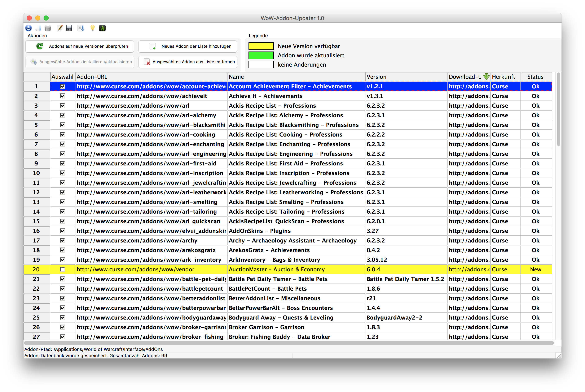Click URL cell ending in /wow/battlepetcount

151,289
